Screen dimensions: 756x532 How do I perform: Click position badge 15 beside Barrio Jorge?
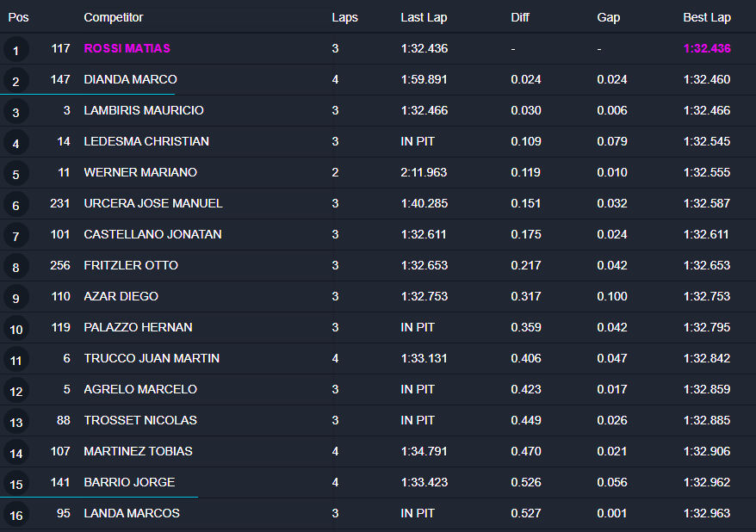15,483
